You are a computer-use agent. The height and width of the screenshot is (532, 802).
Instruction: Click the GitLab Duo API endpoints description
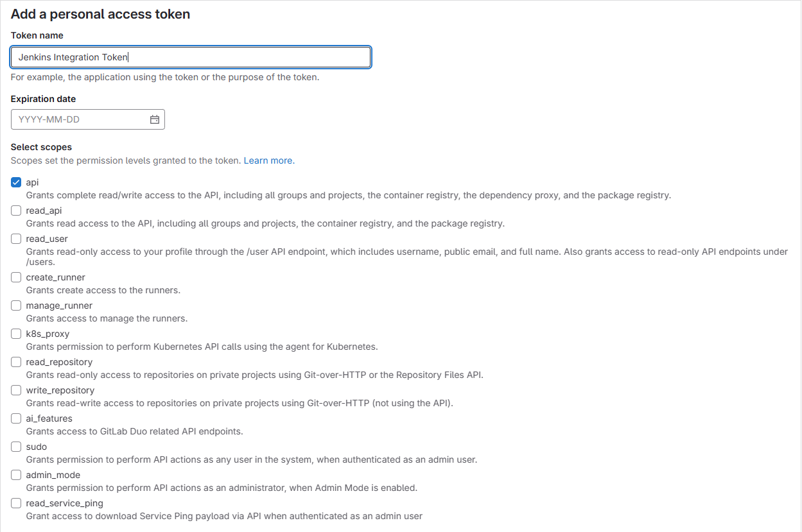tap(134, 431)
